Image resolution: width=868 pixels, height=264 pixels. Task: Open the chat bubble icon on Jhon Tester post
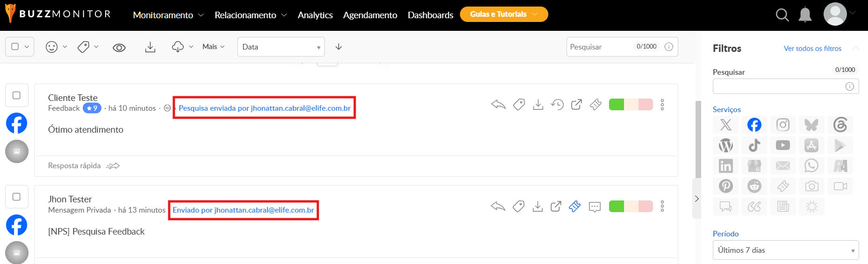pos(595,207)
